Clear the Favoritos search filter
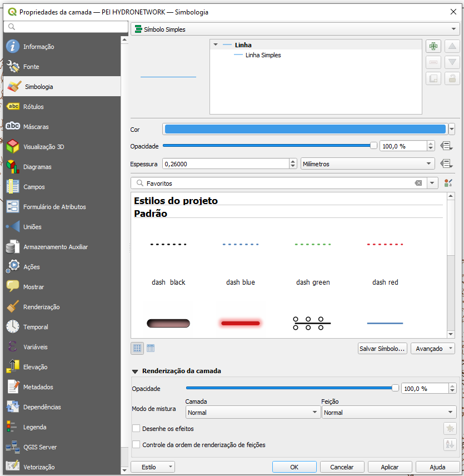This screenshot has width=464, height=476. (418, 183)
